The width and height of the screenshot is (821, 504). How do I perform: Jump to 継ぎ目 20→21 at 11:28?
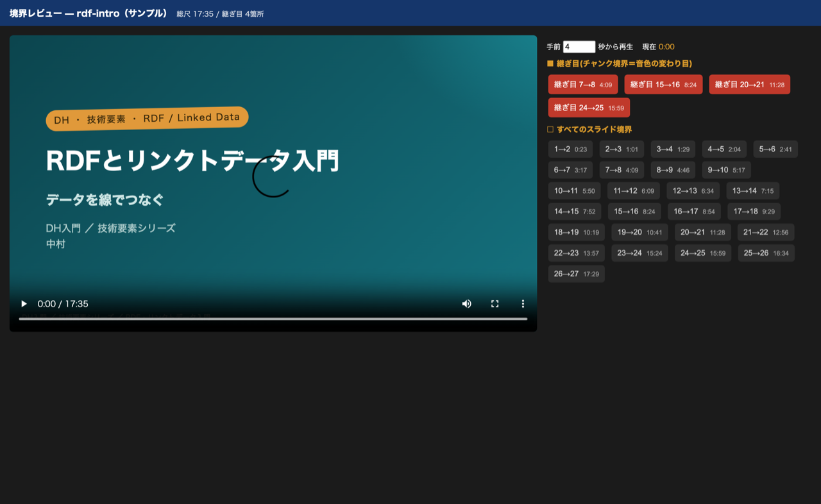(750, 85)
